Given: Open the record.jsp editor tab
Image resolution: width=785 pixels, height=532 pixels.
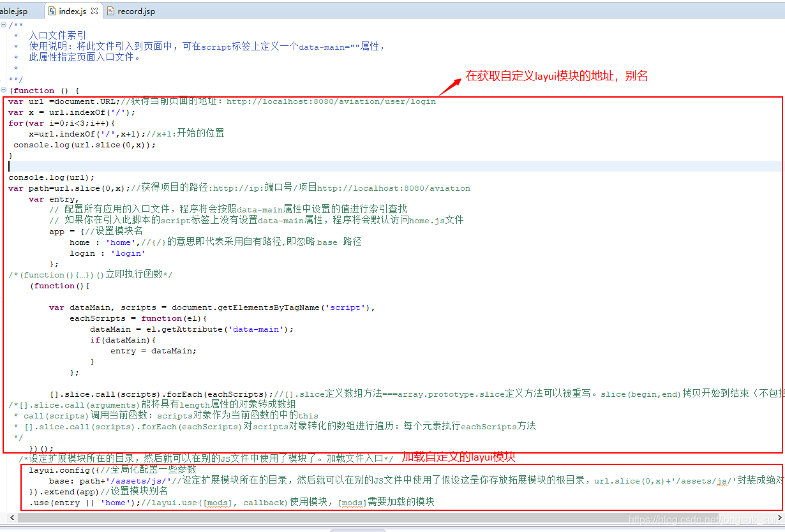Looking at the screenshot, I should (x=136, y=11).
